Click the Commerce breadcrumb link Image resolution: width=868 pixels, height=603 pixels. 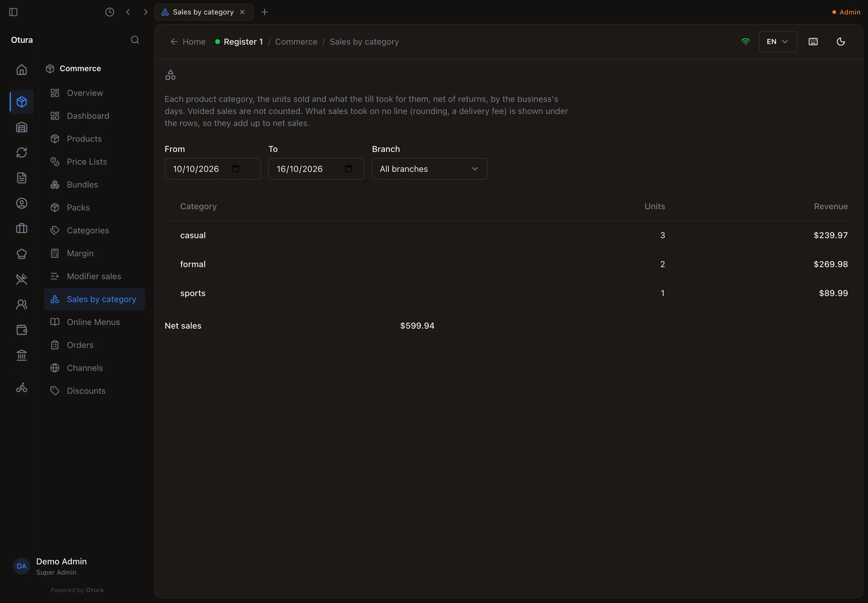point(296,42)
